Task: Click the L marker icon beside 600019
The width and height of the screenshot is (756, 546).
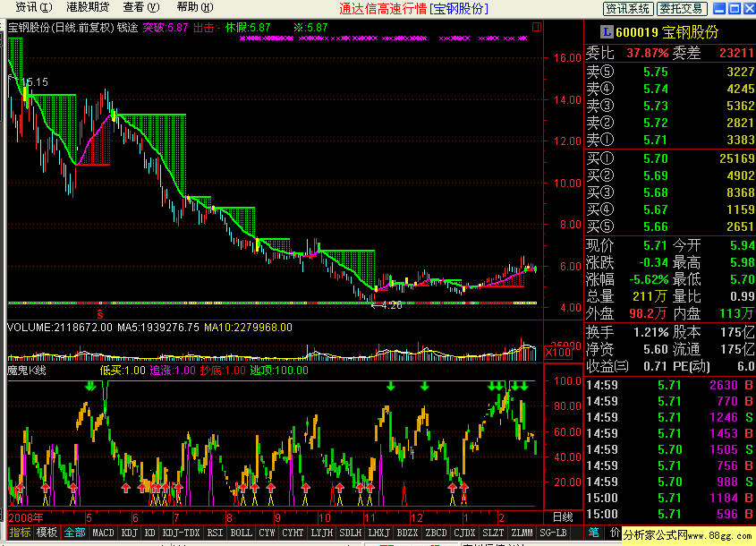Action: click(607, 32)
